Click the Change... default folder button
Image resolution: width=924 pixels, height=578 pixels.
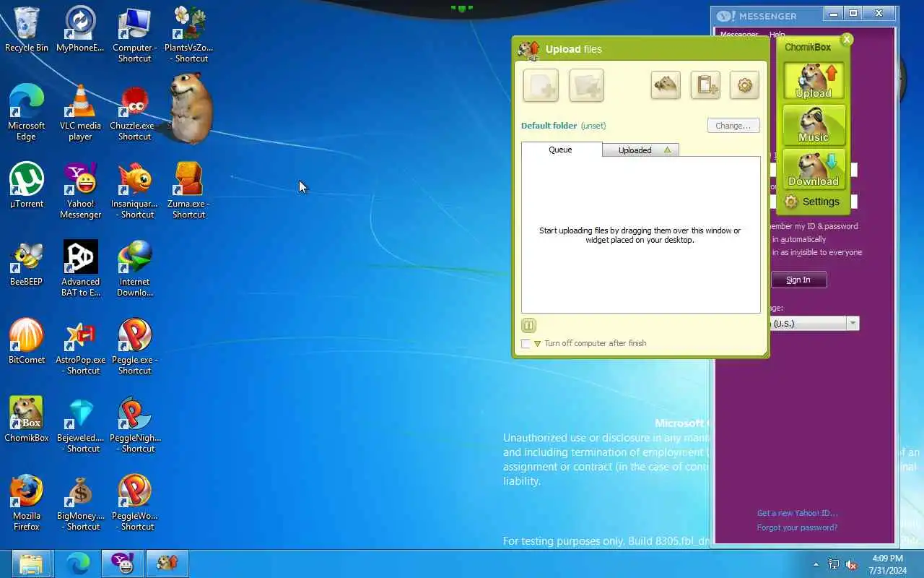pos(733,126)
